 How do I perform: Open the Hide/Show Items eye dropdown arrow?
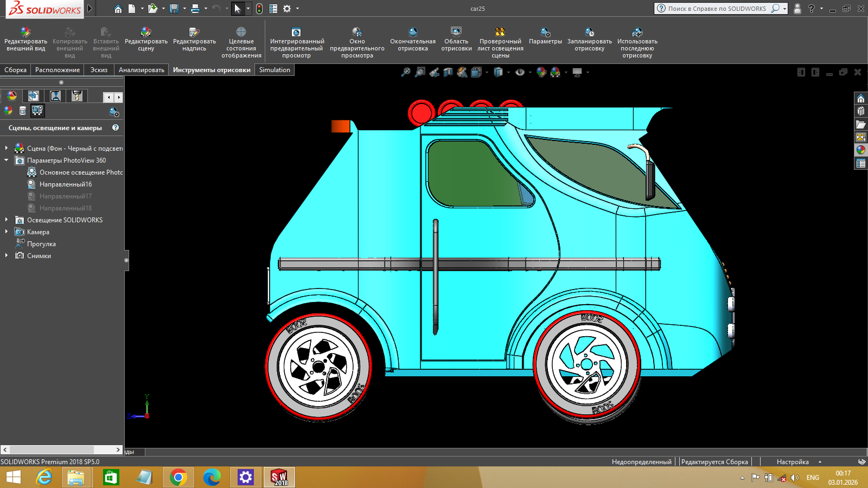[530, 72]
